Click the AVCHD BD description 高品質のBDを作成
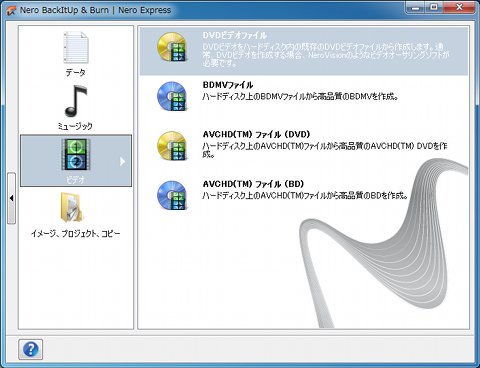480x368 pixels. [305, 196]
